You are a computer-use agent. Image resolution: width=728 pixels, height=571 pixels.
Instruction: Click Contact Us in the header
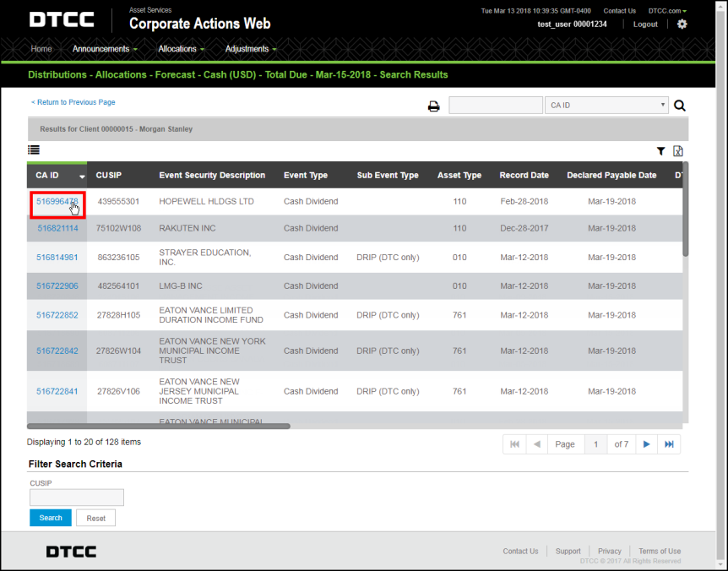pyautogui.click(x=619, y=11)
